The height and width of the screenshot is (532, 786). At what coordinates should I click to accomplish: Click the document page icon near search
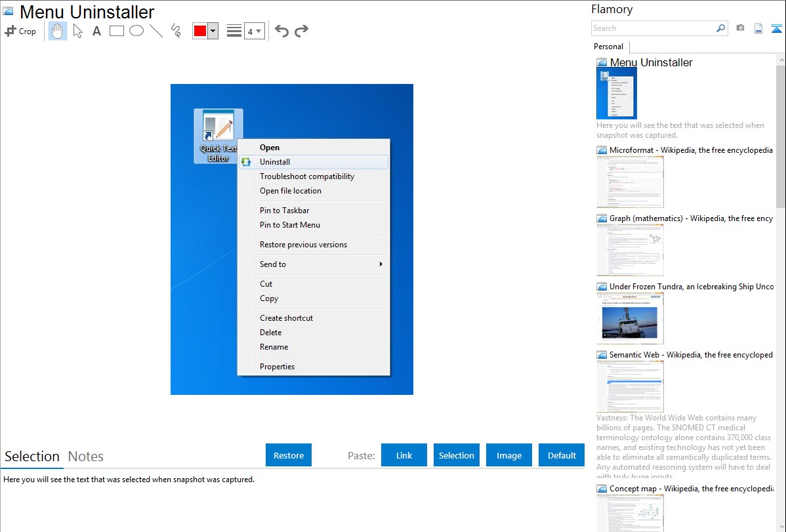click(758, 28)
